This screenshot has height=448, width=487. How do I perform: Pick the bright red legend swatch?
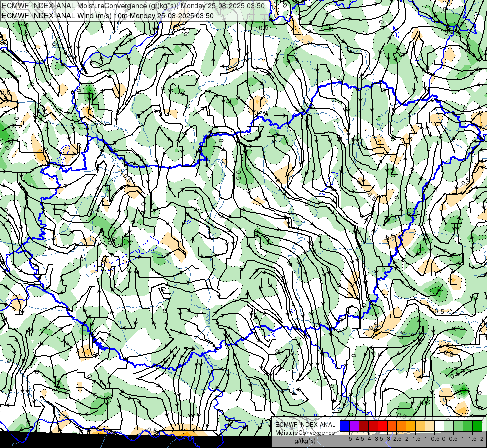[x=383, y=426]
